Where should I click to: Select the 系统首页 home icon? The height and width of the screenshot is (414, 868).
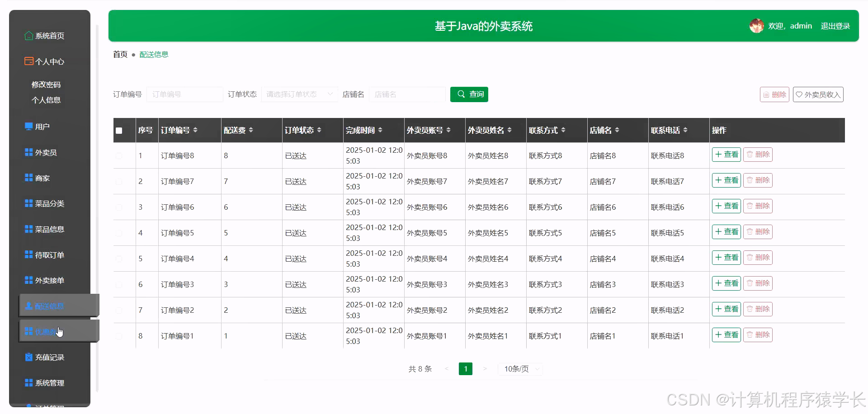click(28, 35)
